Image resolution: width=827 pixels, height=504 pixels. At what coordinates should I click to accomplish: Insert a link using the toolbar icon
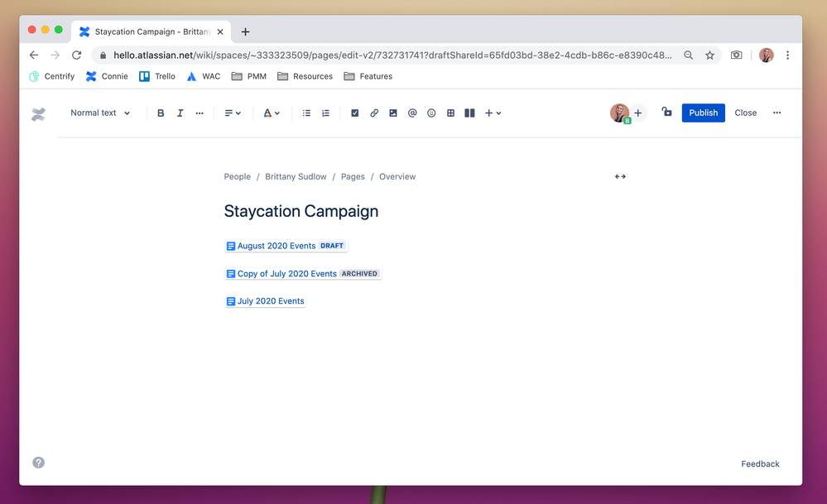point(373,113)
